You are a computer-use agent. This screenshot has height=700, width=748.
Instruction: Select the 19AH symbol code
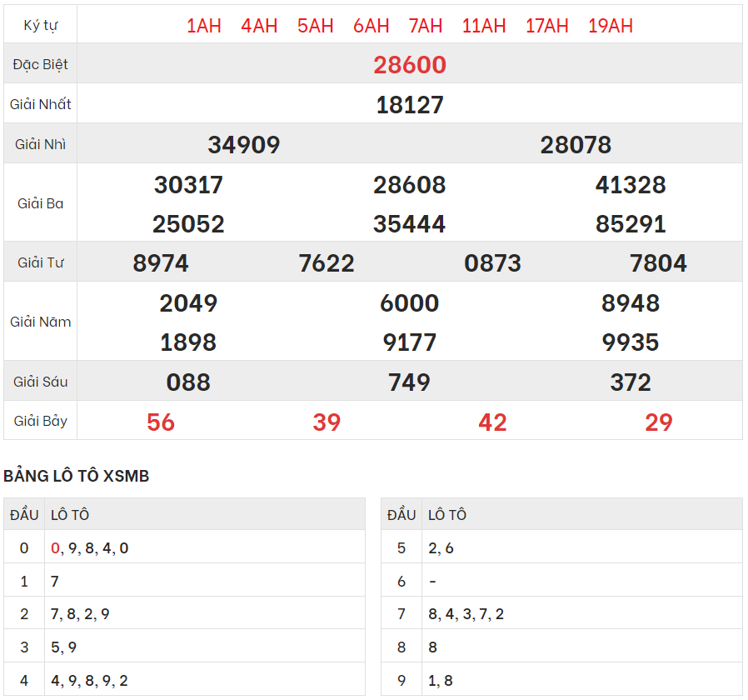click(610, 26)
